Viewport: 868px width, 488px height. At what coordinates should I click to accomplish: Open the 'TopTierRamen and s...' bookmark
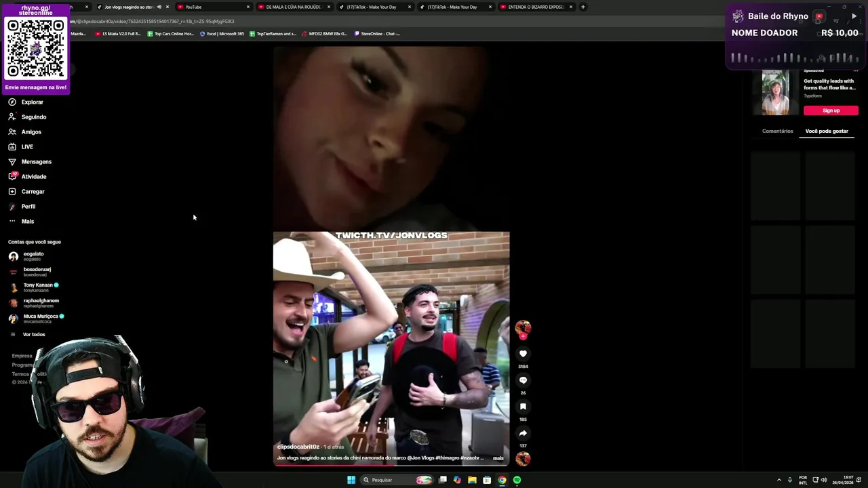tap(273, 33)
